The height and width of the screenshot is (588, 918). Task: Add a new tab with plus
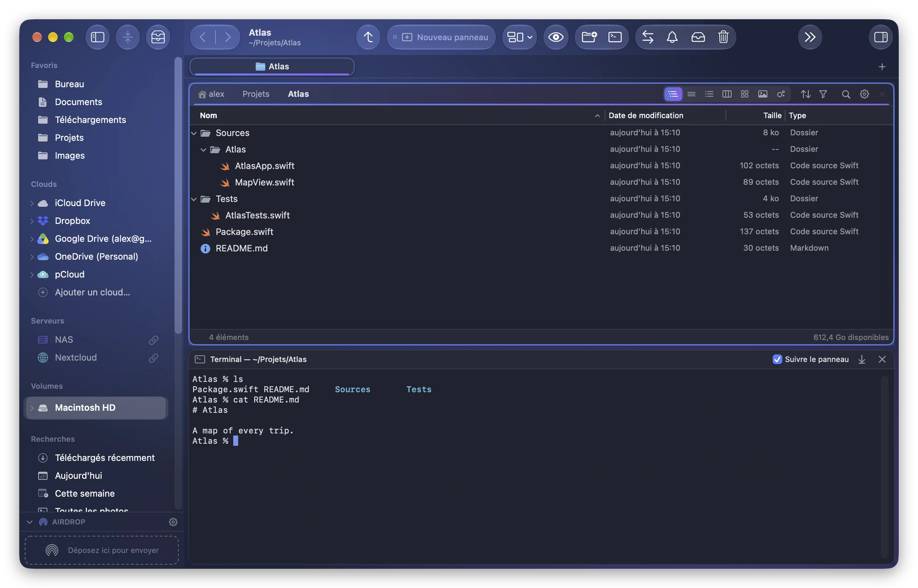[882, 67]
